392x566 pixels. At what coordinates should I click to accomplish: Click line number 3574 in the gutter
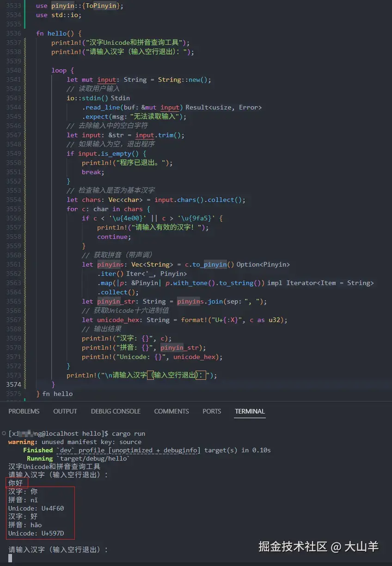[x=14, y=384]
